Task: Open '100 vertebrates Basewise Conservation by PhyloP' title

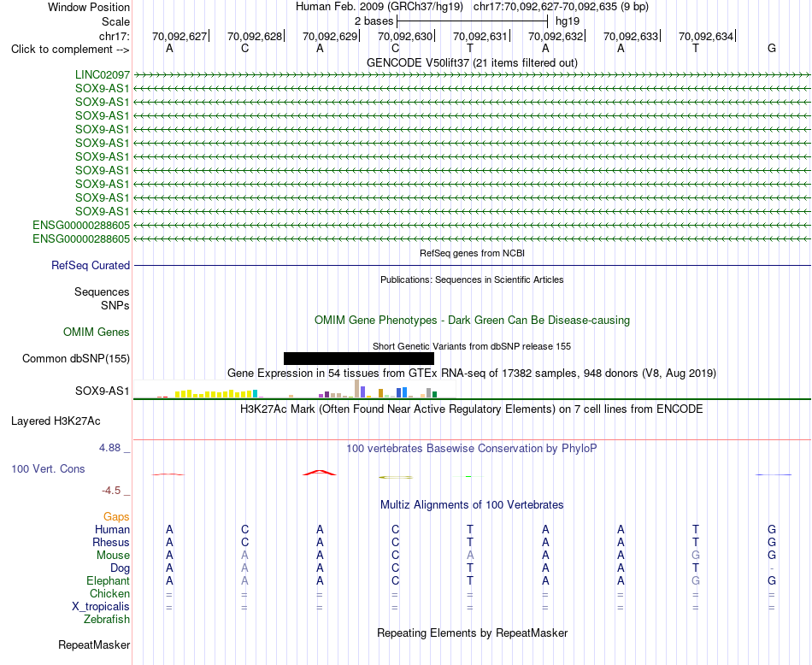Action: coord(472,449)
